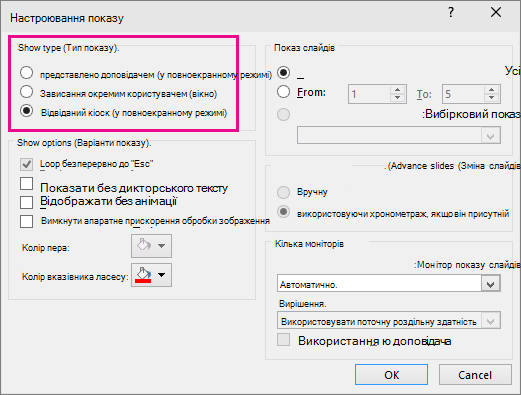The height and width of the screenshot is (395, 521).
Task: Click the '?' help button
Action: click(451, 13)
